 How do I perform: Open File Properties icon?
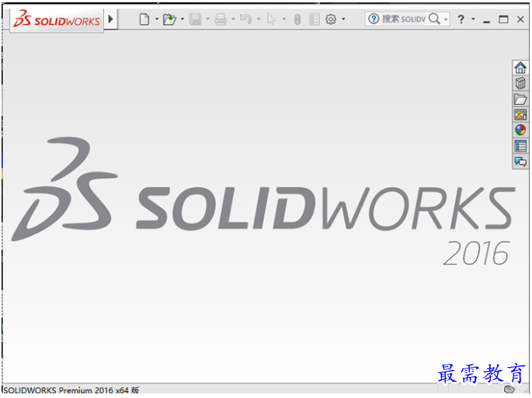pyautogui.click(x=315, y=19)
